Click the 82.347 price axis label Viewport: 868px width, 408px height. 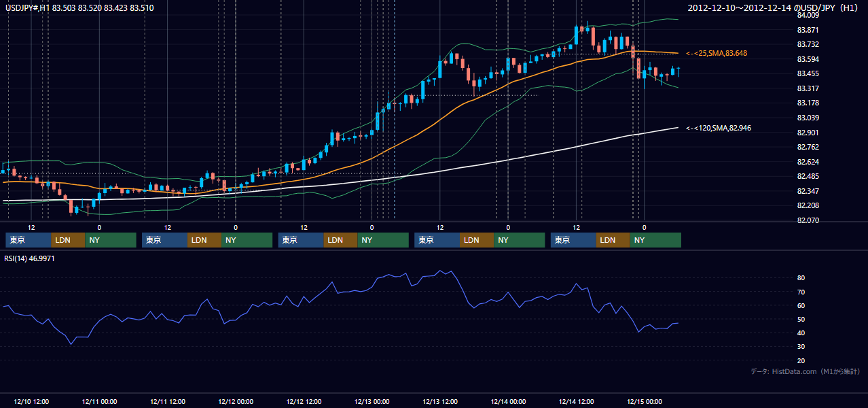pos(808,192)
